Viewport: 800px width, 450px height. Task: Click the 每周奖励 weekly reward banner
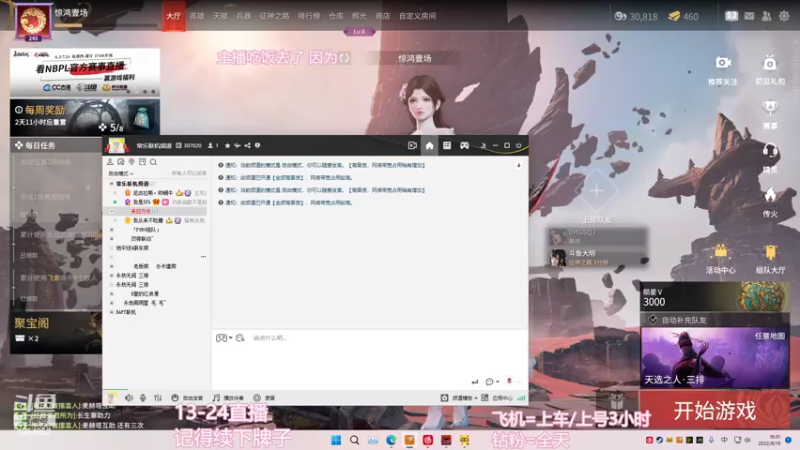85,117
